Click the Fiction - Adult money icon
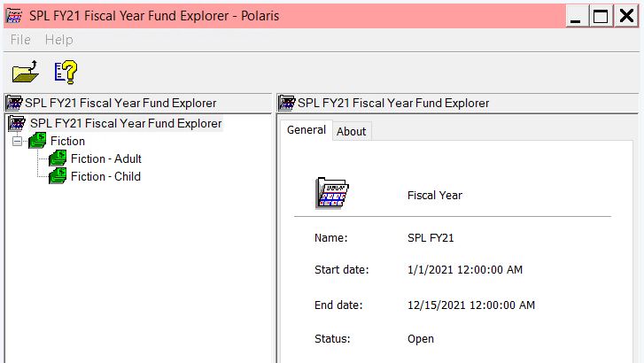Screen dimensions: 644x363 [x=58, y=158]
